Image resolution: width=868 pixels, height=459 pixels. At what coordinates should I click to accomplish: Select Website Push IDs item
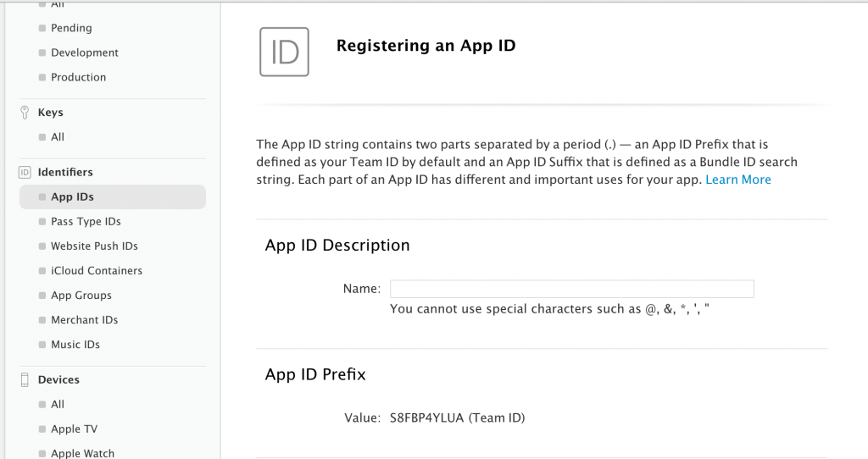tap(94, 246)
